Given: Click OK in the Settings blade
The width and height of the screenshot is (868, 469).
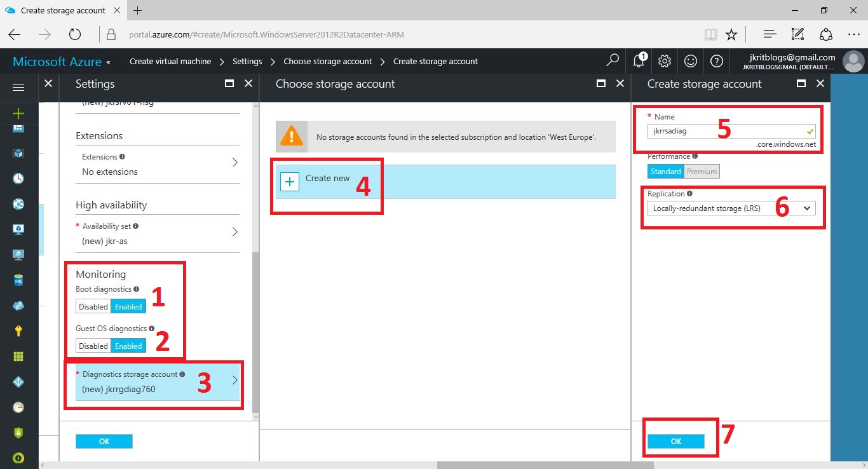Looking at the screenshot, I should (104, 441).
